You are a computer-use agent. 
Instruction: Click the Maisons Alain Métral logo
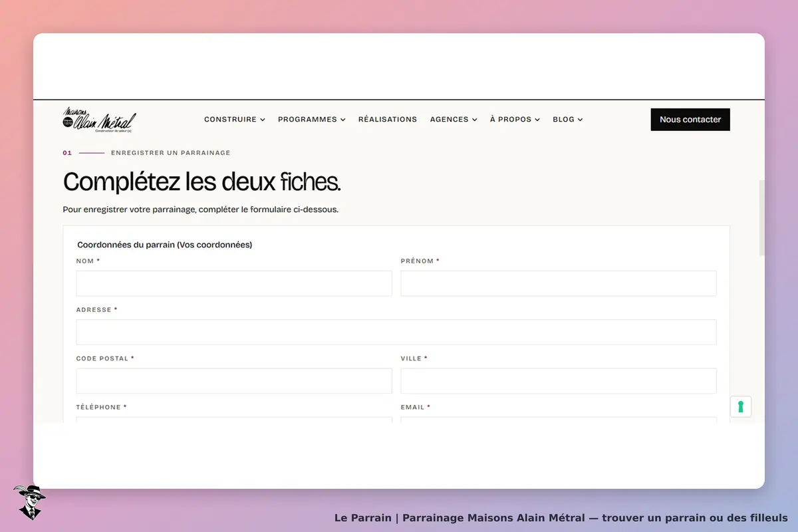coord(100,120)
